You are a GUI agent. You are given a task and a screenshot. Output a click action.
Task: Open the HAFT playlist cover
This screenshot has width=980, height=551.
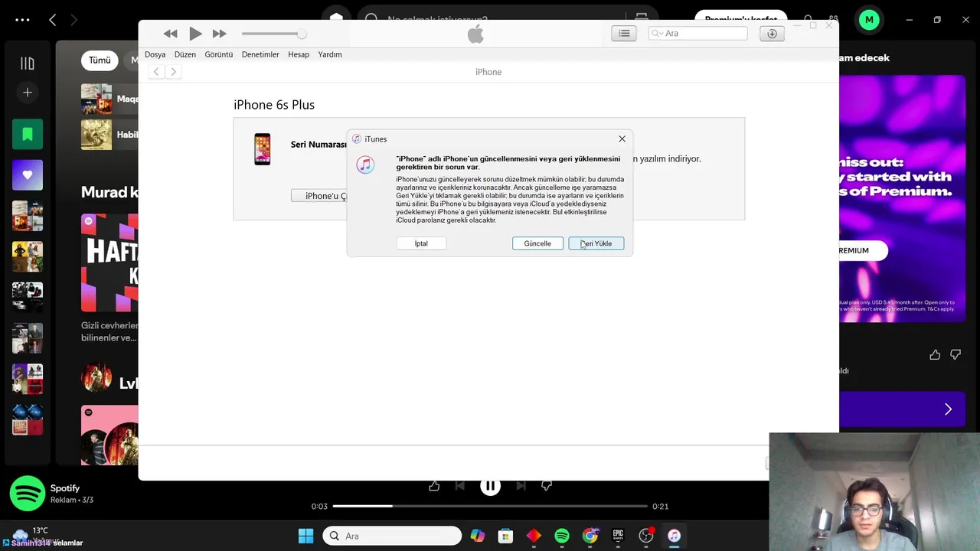click(109, 262)
